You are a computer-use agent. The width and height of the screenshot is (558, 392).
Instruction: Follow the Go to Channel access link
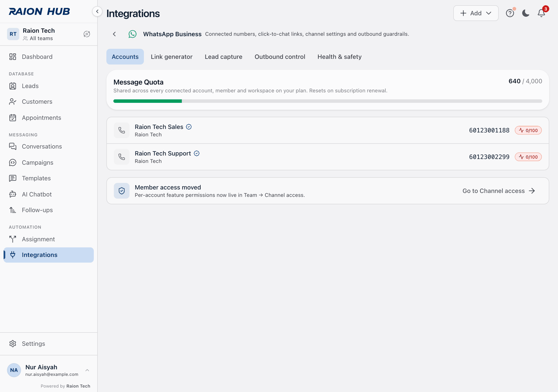(x=499, y=191)
